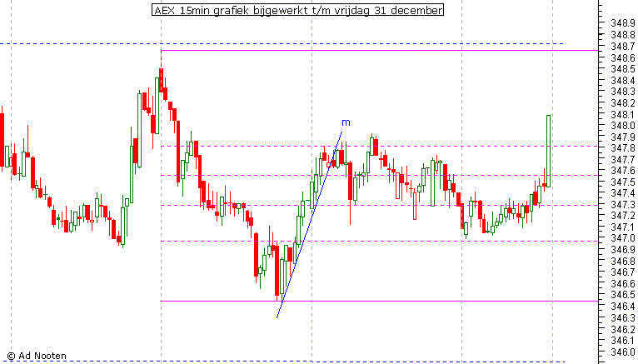
Task: Click the 348.3 price axis label
Action: click(x=622, y=92)
